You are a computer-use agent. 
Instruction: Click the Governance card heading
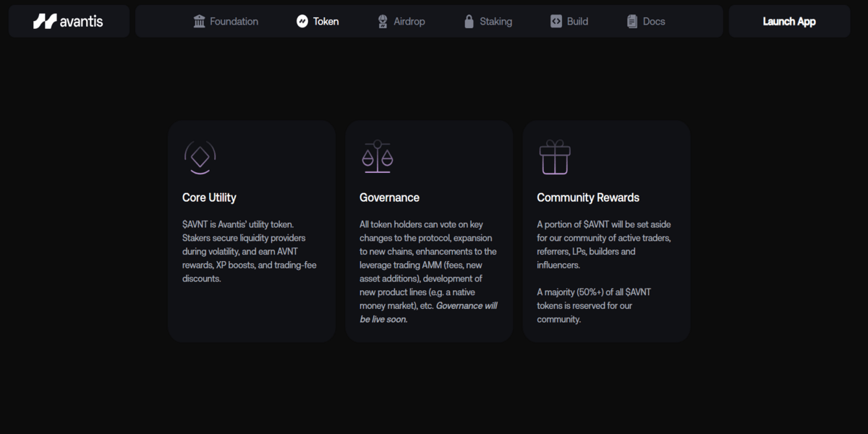point(389,197)
